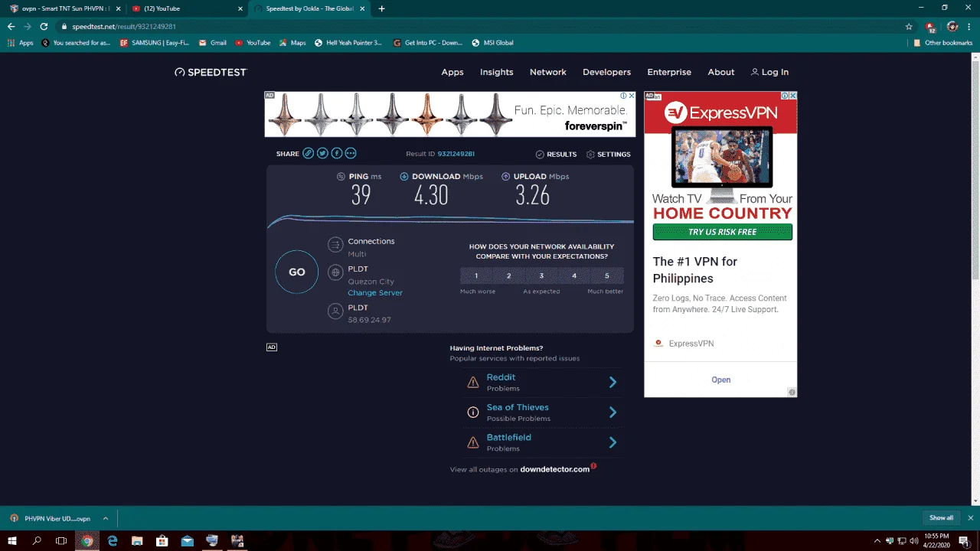Open the Apps bookmarks shortcut
980x551 pixels.
click(21, 43)
